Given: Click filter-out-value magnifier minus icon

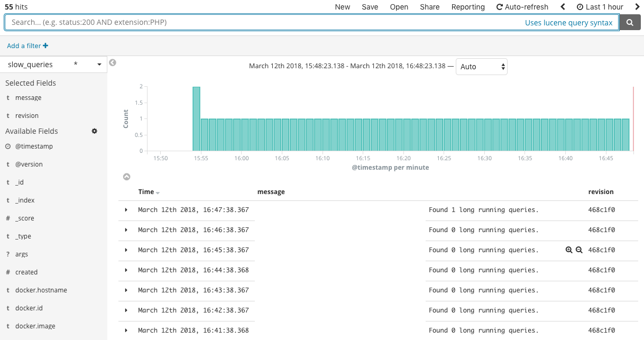Looking at the screenshot, I should pos(579,250).
